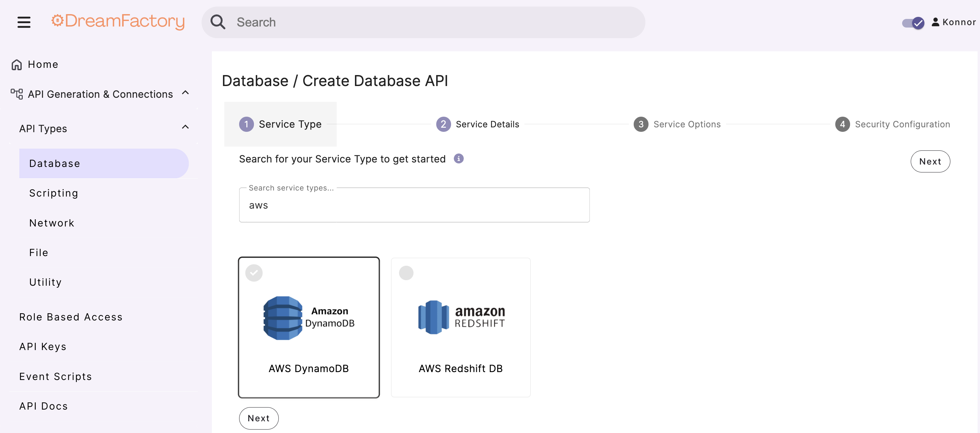The image size is (980, 433).
Task: Toggle the dark mode switch
Action: click(x=913, y=23)
